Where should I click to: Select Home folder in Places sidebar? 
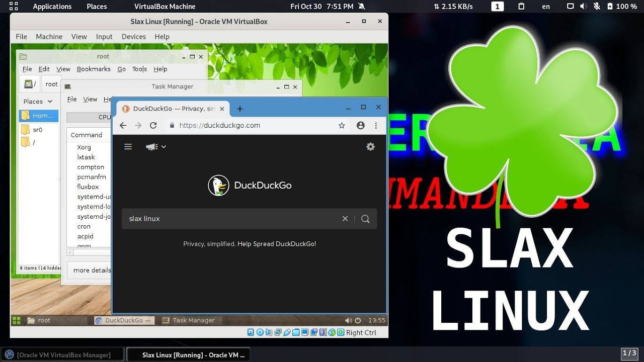39,116
